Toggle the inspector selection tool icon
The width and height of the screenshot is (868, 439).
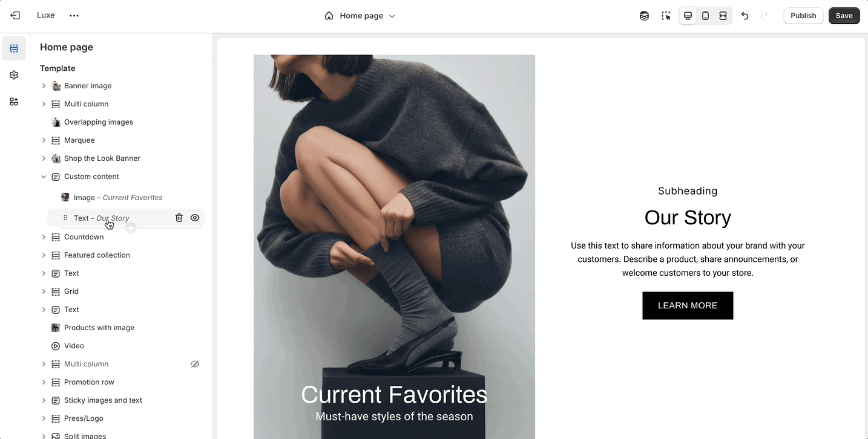click(666, 16)
